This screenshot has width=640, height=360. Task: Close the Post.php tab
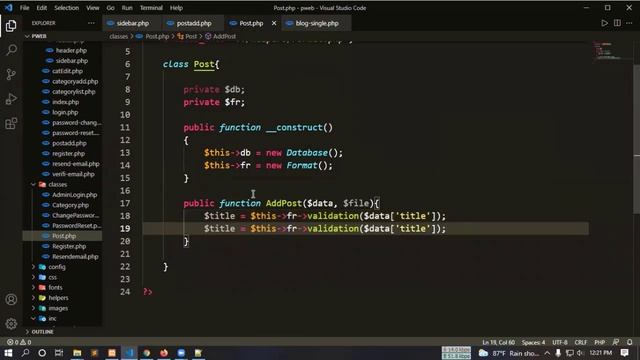pyautogui.click(x=274, y=23)
